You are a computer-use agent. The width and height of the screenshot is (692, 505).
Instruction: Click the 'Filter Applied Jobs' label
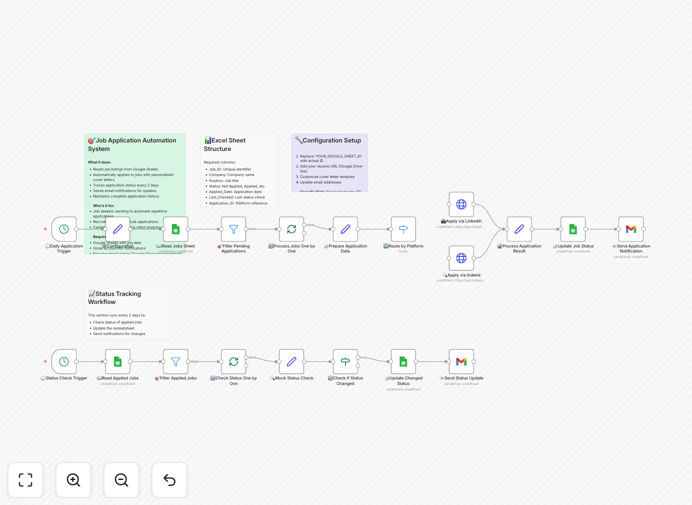click(176, 378)
